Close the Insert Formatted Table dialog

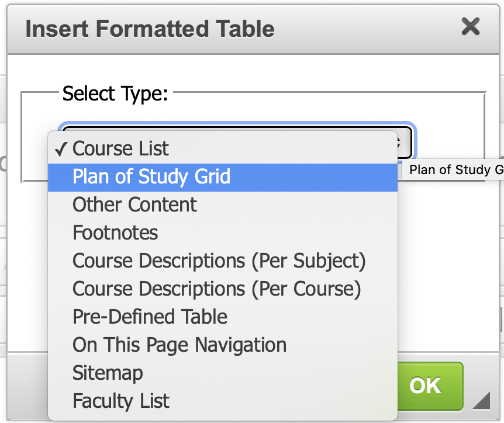click(470, 27)
